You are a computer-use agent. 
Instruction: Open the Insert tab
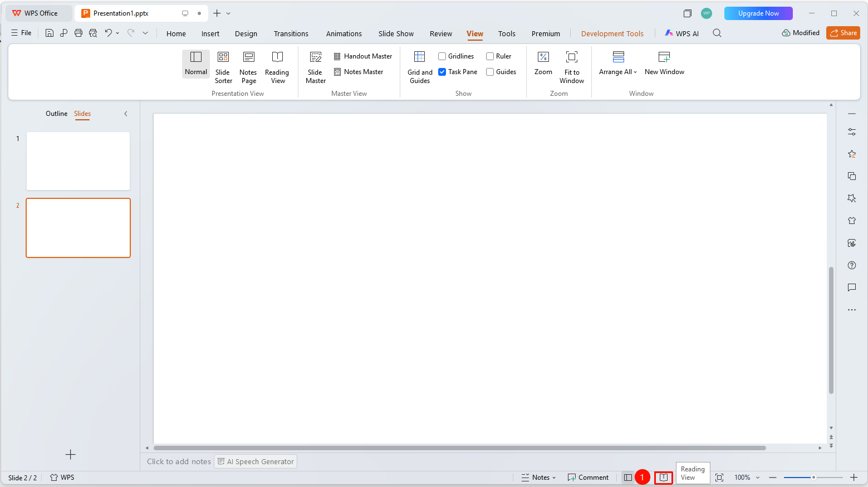click(210, 33)
